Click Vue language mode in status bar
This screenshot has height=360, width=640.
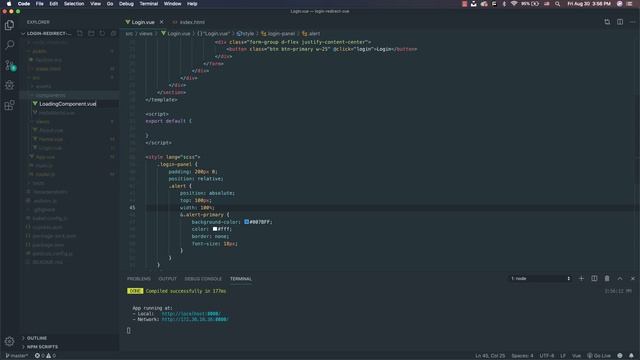tap(576, 356)
